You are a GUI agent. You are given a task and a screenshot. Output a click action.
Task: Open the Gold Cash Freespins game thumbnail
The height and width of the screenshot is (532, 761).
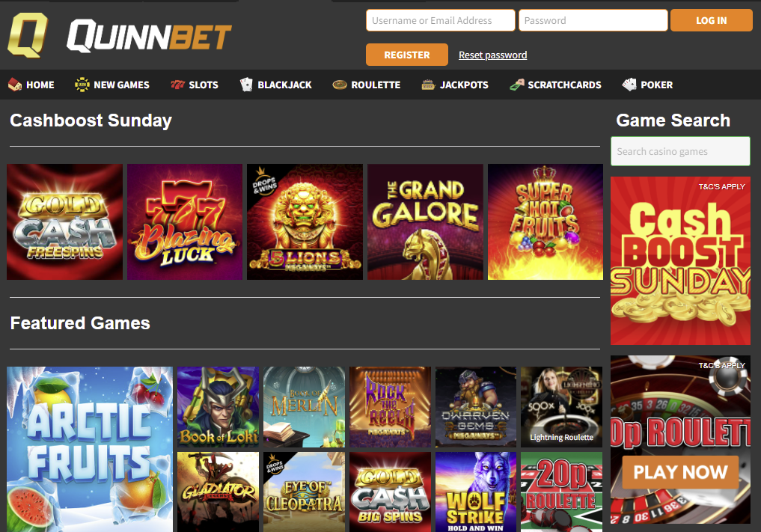pos(64,221)
